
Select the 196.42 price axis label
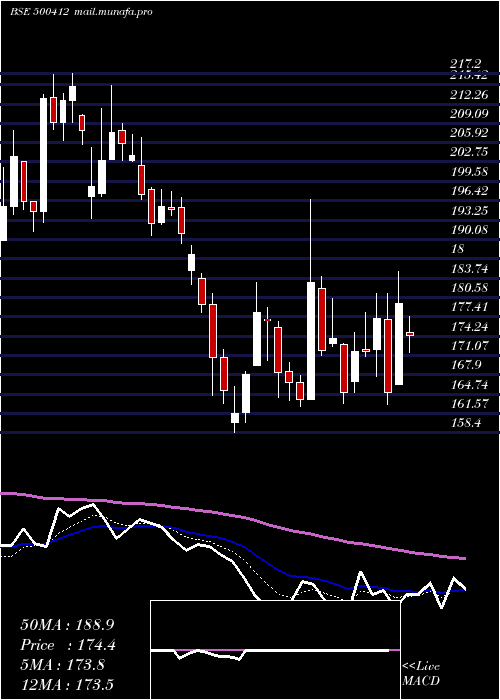(x=469, y=191)
